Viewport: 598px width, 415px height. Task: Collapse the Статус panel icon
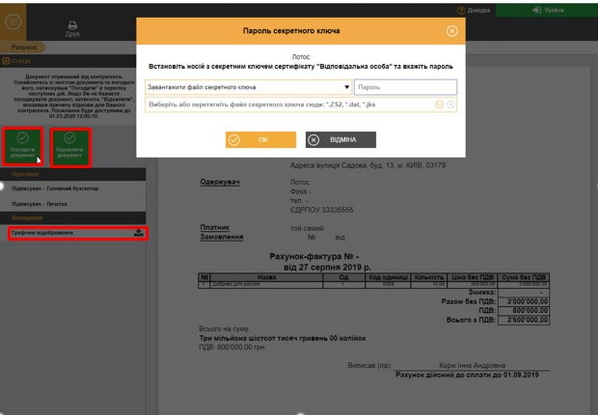coord(6,61)
